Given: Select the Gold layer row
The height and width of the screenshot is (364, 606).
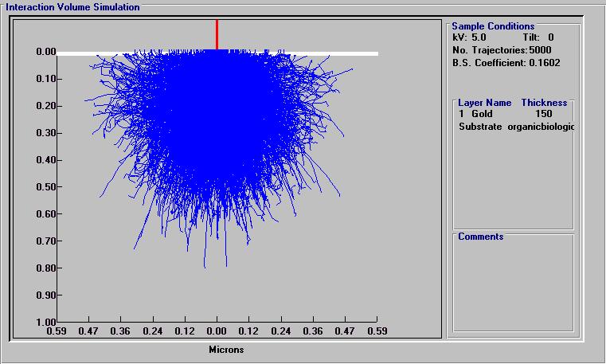Looking at the screenshot, I should point(506,114).
